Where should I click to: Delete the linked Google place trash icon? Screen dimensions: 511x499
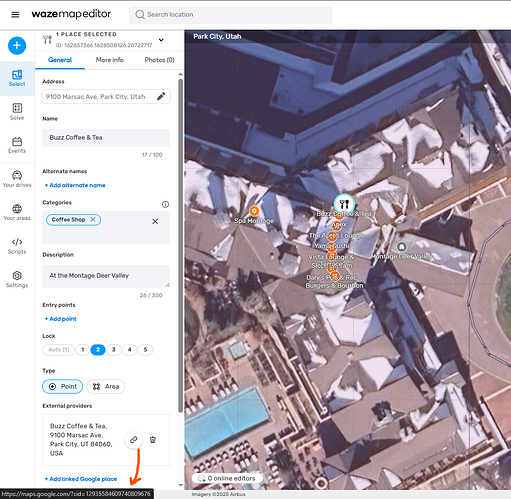pyautogui.click(x=153, y=440)
